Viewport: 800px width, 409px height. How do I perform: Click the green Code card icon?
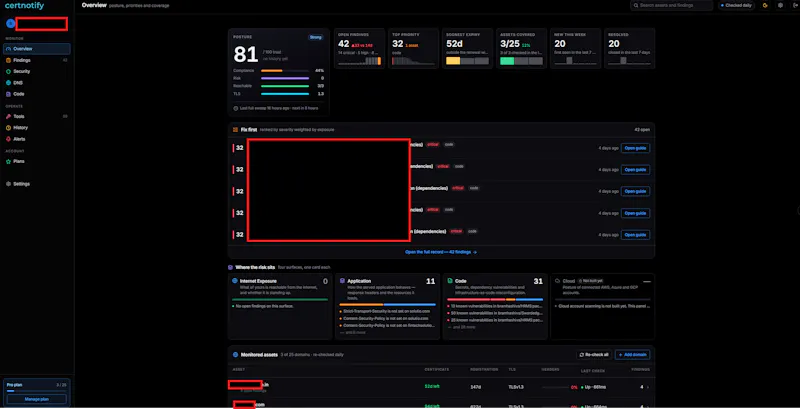(450, 280)
